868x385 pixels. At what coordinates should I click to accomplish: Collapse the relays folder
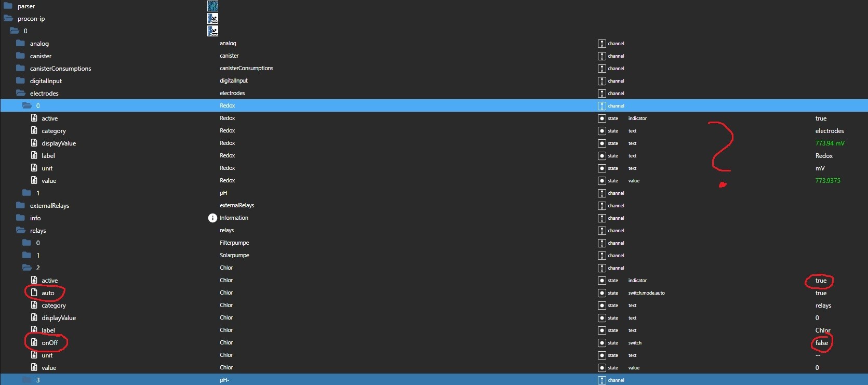pos(21,230)
